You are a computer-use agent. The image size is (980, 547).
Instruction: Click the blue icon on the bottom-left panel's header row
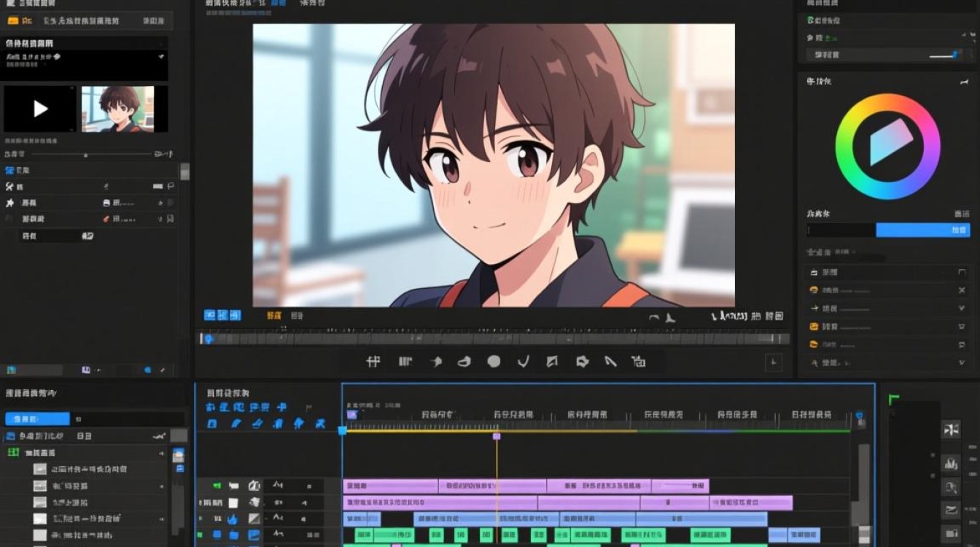pyautogui.click(x=10, y=436)
